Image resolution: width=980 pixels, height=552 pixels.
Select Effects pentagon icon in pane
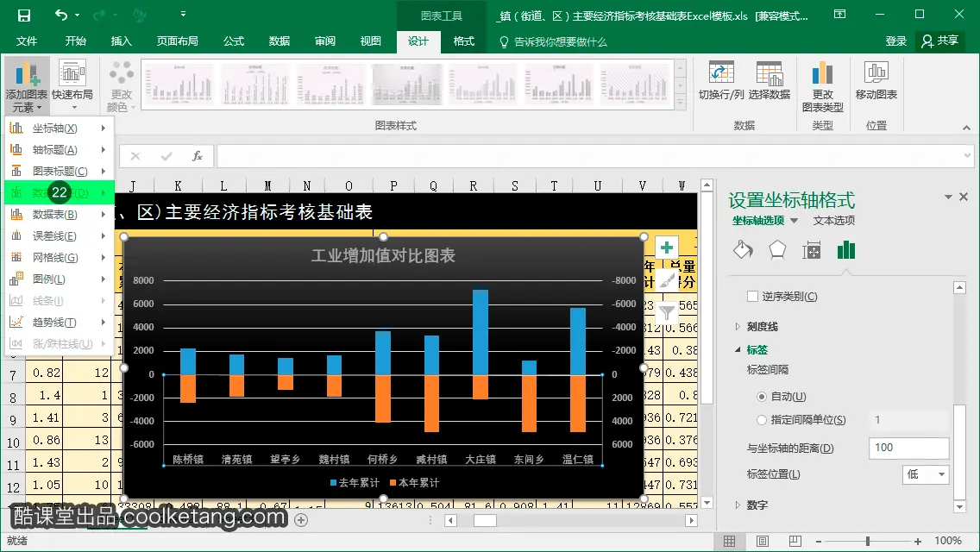point(777,250)
